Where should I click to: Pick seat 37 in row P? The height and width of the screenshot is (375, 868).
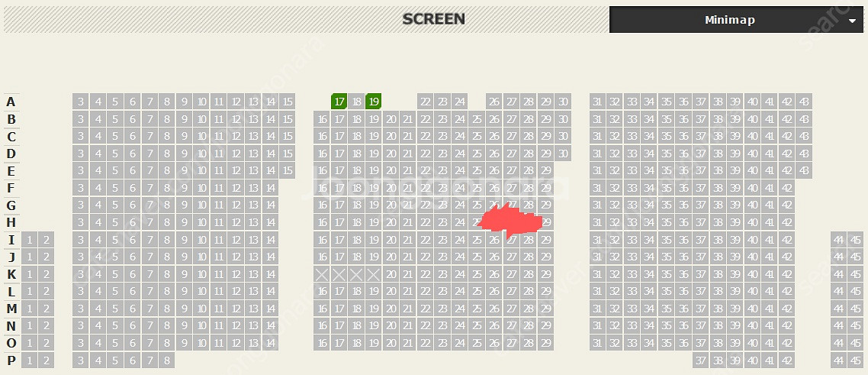coord(701,360)
